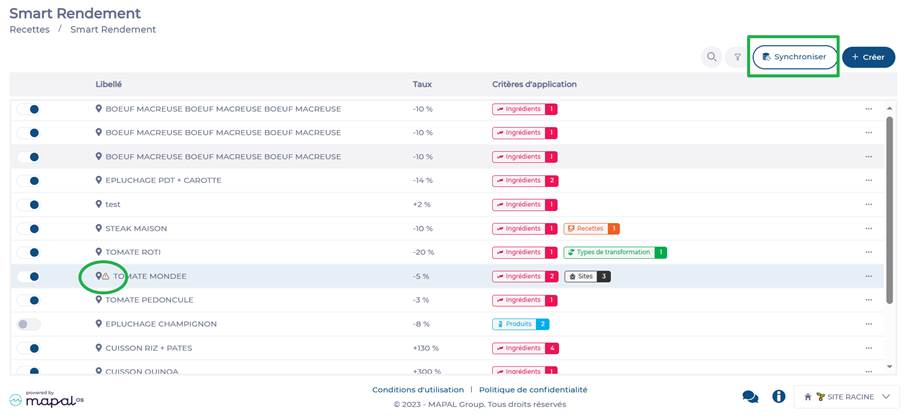
Task: Enable the EPLUCHAGE CHAMPIGNON toggle
Action: (29, 324)
